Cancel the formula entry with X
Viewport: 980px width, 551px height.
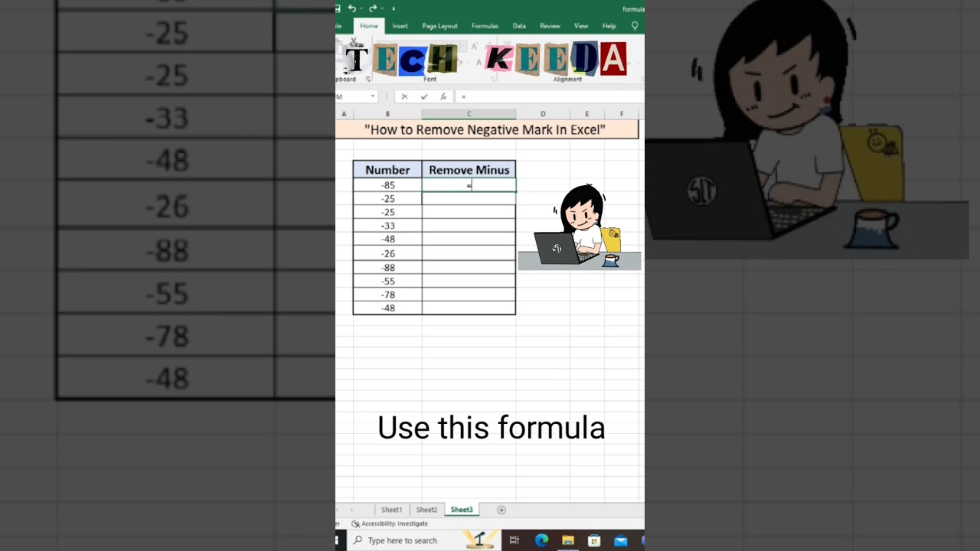[x=404, y=96]
